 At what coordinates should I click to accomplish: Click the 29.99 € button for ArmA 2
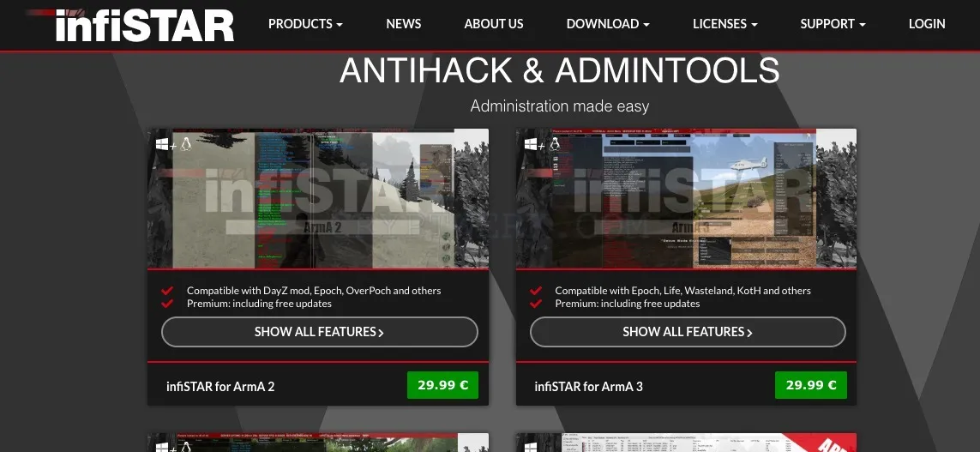[442, 385]
